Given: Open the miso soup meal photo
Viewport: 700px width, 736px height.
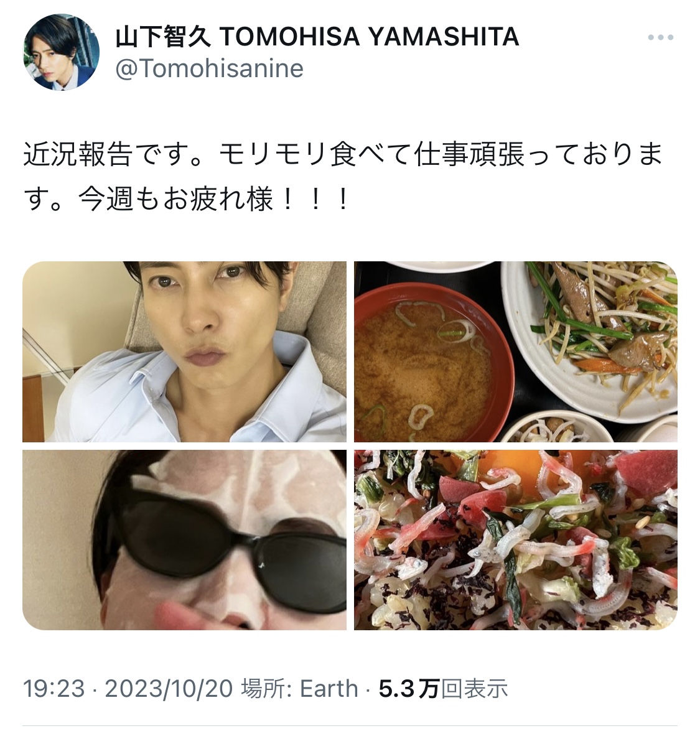Looking at the screenshot, I should pos(515,352).
